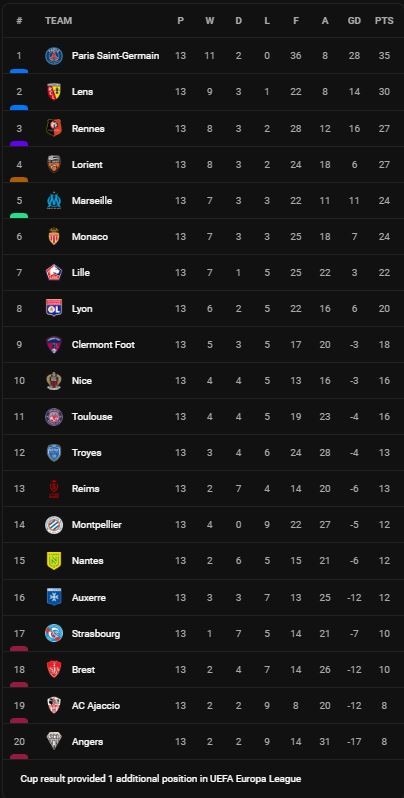Click the Nantes yellow club crest
This screenshot has height=798, width=404.
point(54,560)
